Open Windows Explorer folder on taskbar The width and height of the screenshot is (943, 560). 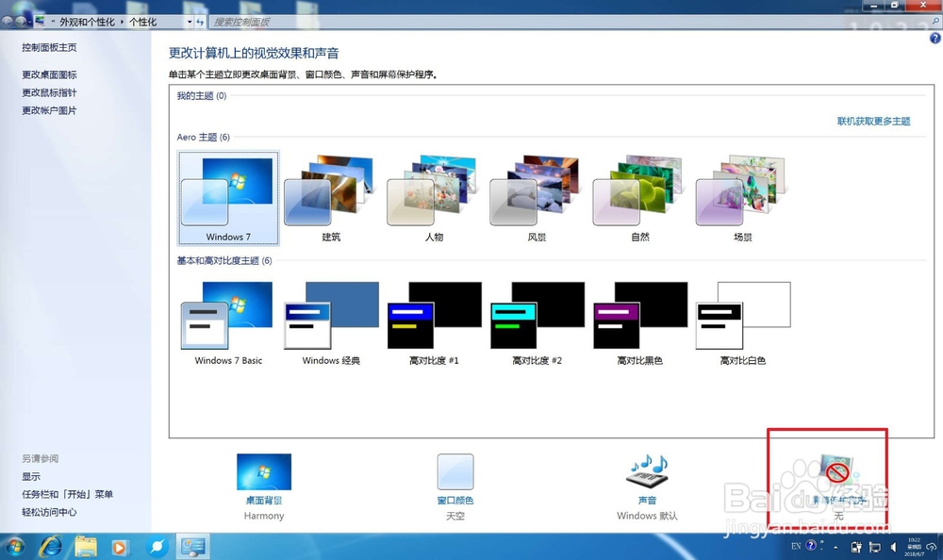tap(86, 546)
